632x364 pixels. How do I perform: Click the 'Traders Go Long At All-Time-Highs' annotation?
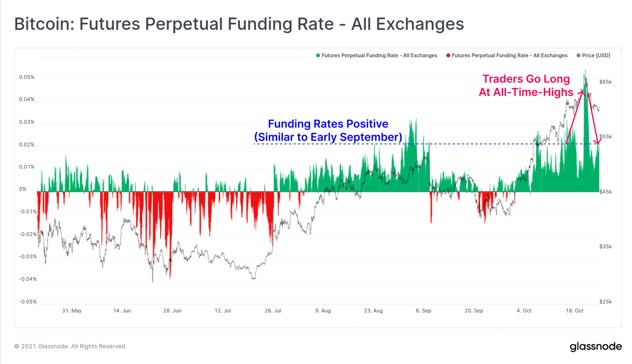click(526, 86)
